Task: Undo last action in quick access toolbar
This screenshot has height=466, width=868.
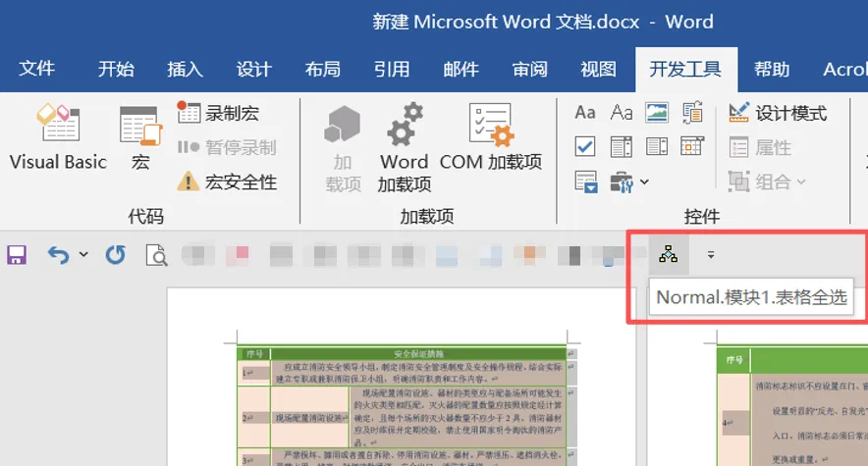Action: tap(58, 255)
